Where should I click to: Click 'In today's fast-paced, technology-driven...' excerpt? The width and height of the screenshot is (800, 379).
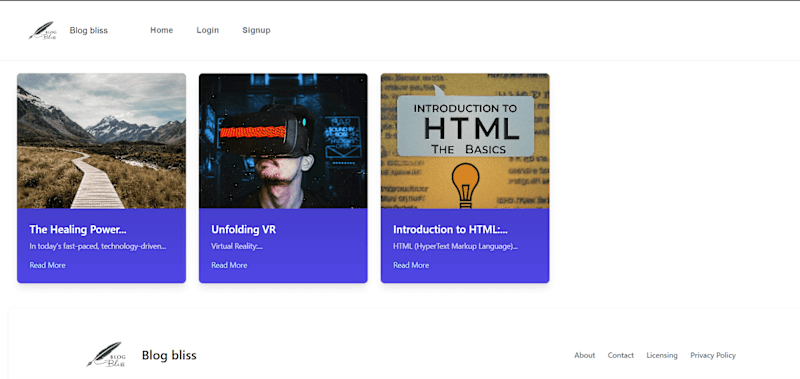[98, 246]
